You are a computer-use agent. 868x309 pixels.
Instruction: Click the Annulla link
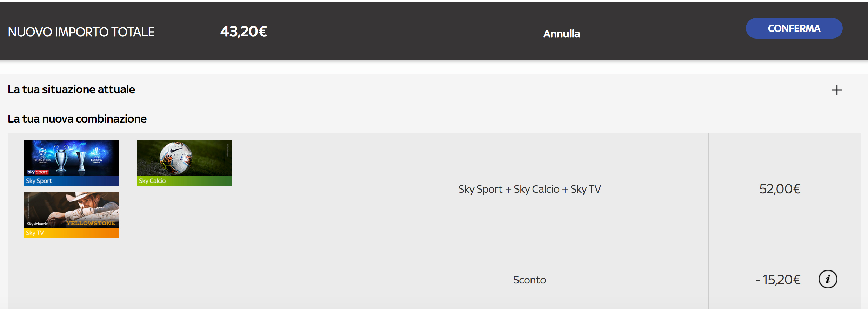561,34
